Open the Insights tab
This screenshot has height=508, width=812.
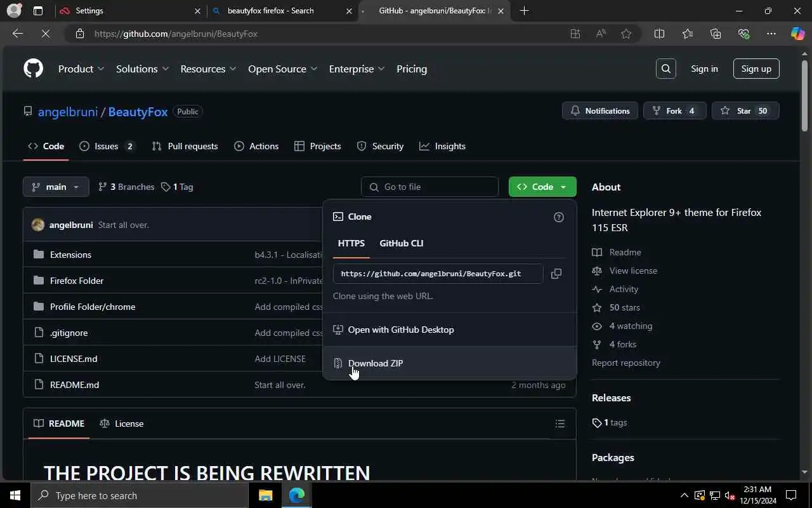[442, 146]
